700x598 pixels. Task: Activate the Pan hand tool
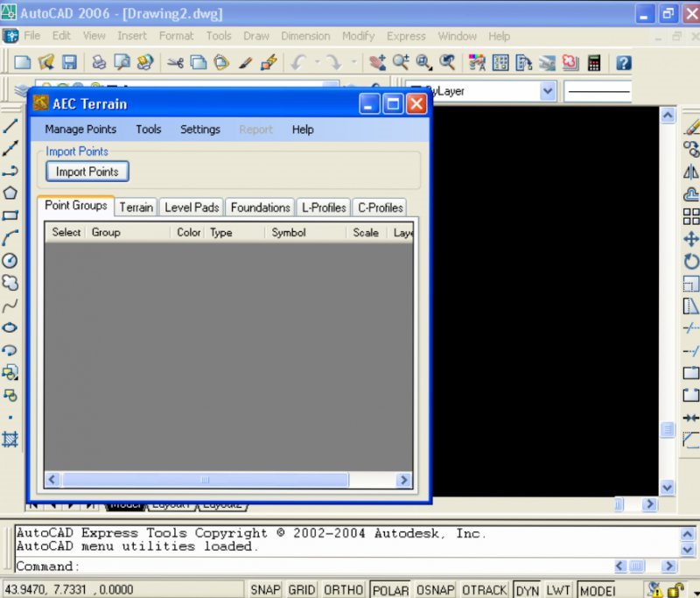(378, 62)
